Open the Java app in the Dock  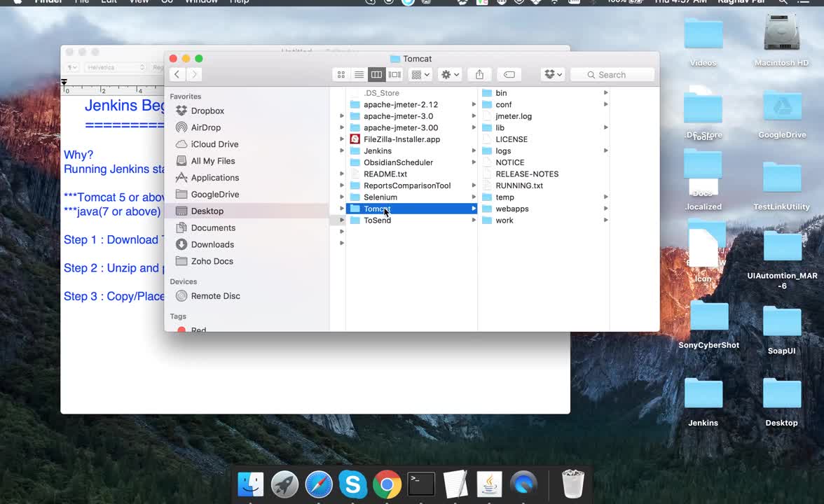(490, 484)
